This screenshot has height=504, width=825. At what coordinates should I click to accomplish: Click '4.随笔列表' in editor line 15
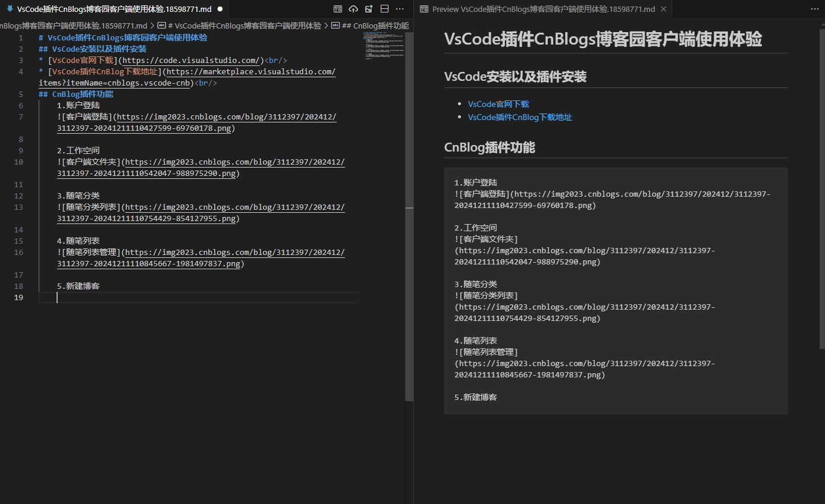[x=79, y=241]
